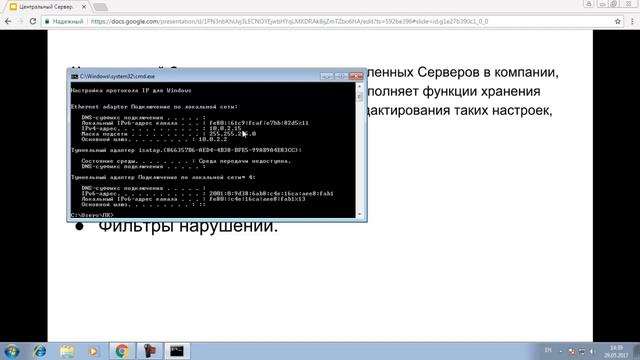This screenshot has width=640, height=360.
Task: Click slide text 'Серверов в компании'
Action: (x=487, y=72)
